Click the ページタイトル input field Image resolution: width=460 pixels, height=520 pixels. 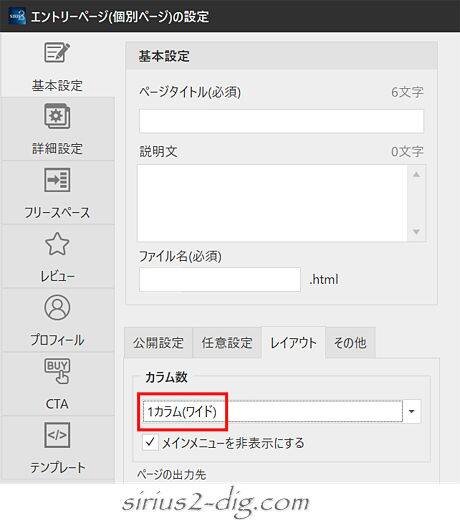(x=281, y=121)
